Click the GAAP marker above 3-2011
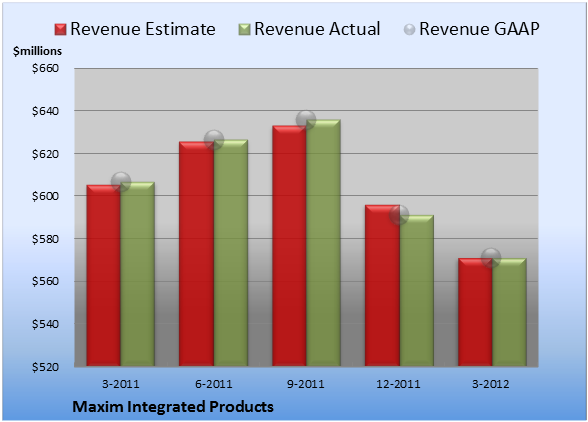 [121, 182]
